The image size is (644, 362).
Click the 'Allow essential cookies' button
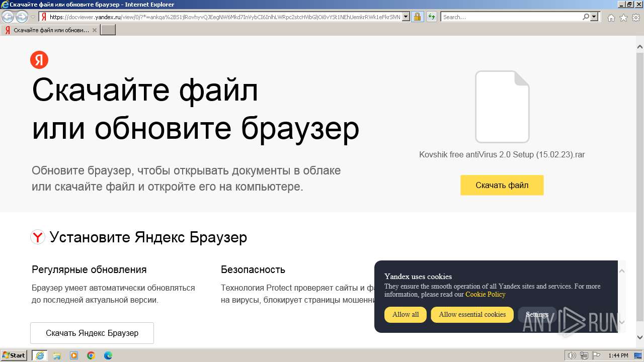point(472,315)
